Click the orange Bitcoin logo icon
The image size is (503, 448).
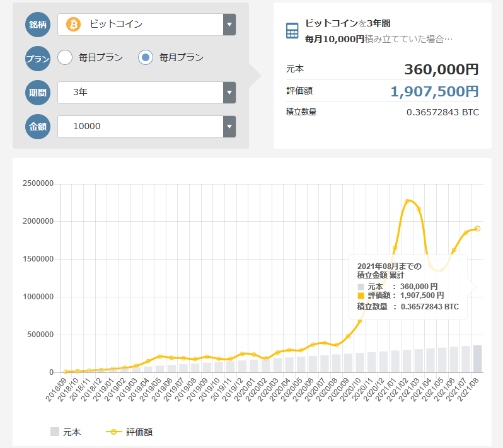pos(74,25)
